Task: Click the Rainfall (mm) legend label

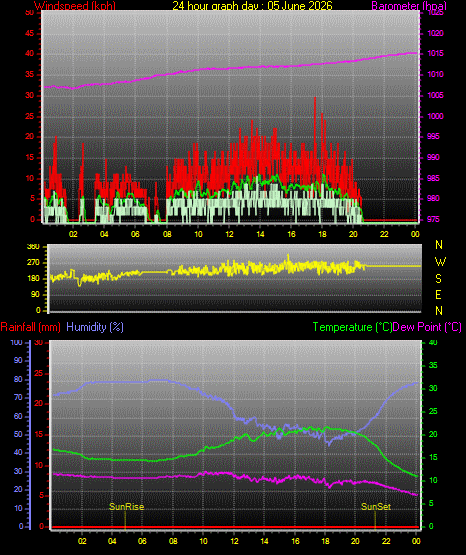Action: 30,327
